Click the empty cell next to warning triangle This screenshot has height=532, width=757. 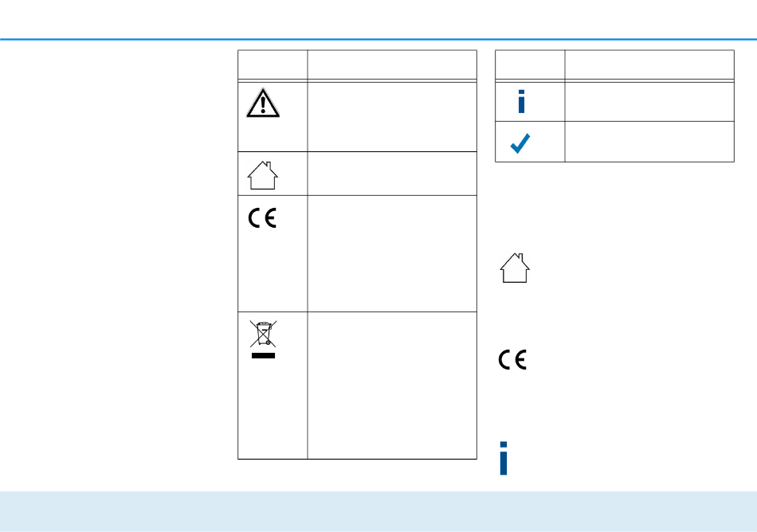pyautogui.click(x=392, y=117)
